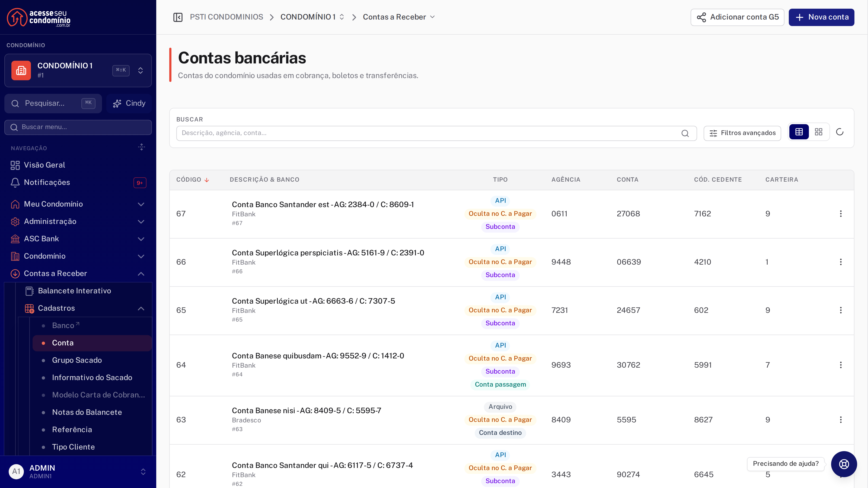The height and width of the screenshot is (488, 868).
Task: Click the ADMIN avatar A1
Action: coord(16,471)
